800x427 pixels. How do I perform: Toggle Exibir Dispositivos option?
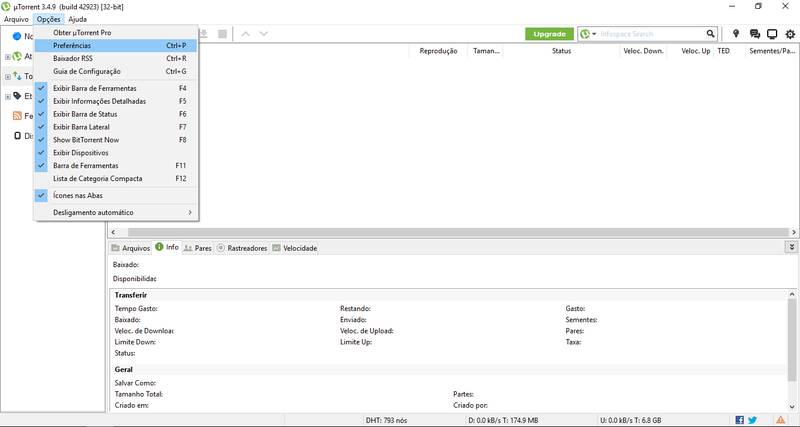point(116,153)
